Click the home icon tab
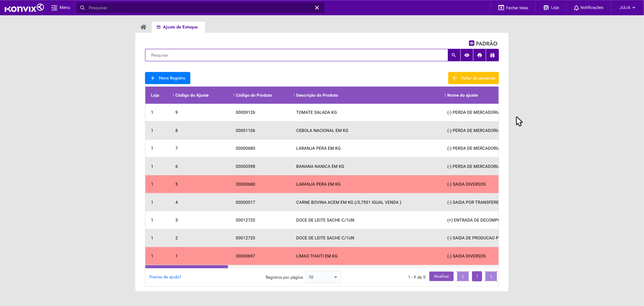644x306 pixels. coord(143,27)
